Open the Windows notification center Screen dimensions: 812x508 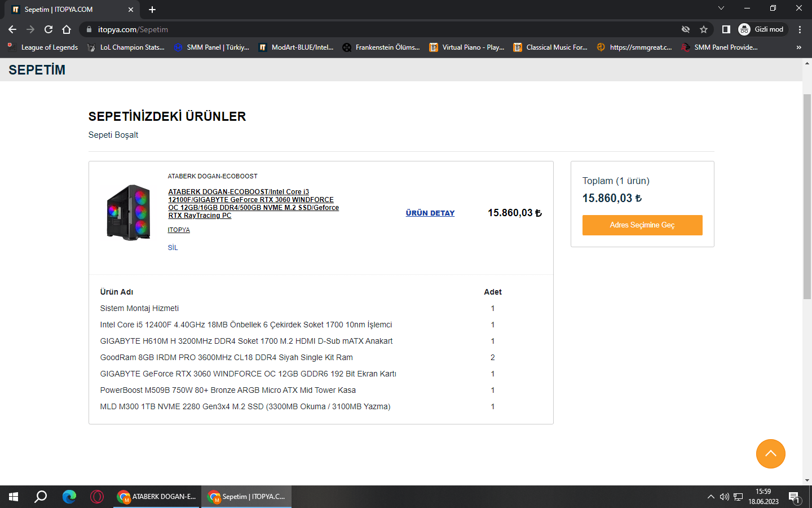point(795,497)
